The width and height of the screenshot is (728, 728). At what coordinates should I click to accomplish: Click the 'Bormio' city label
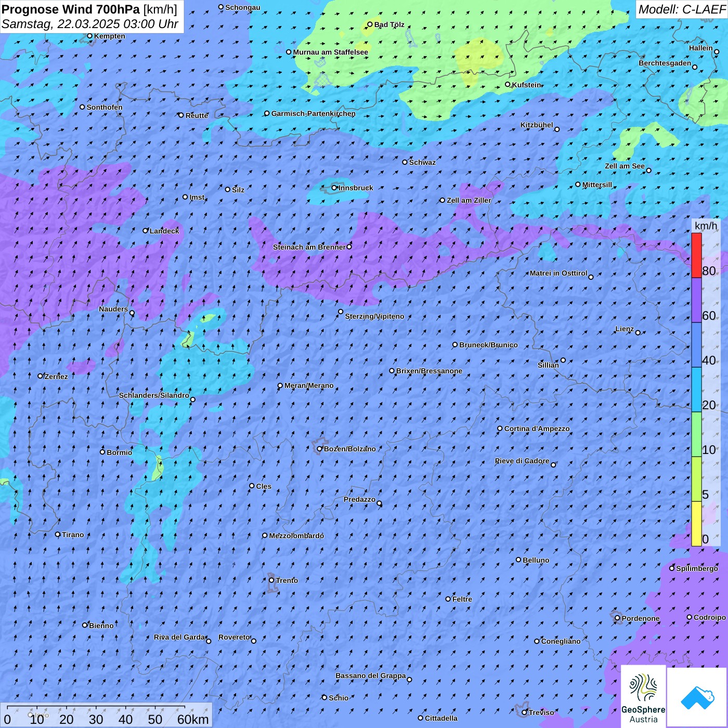(120, 452)
